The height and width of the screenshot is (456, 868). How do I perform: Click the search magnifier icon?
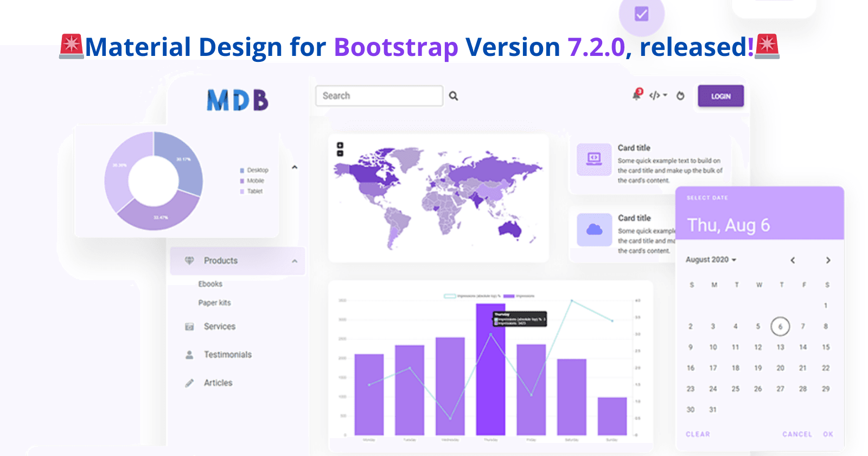click(x=454, y=96)
